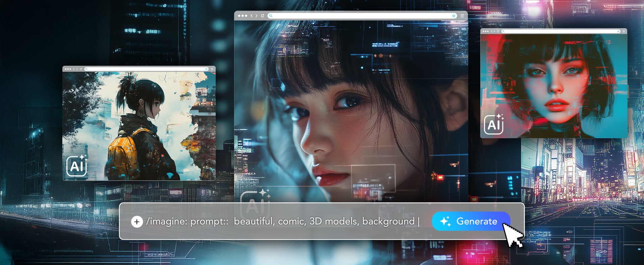Bookmark the anime girl window with star

[x=206, y=69]
